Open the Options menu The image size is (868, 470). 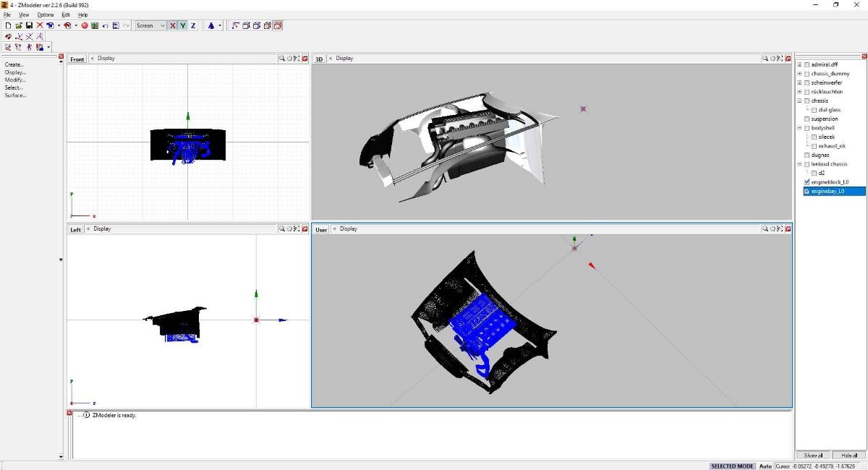pos(46,14)
